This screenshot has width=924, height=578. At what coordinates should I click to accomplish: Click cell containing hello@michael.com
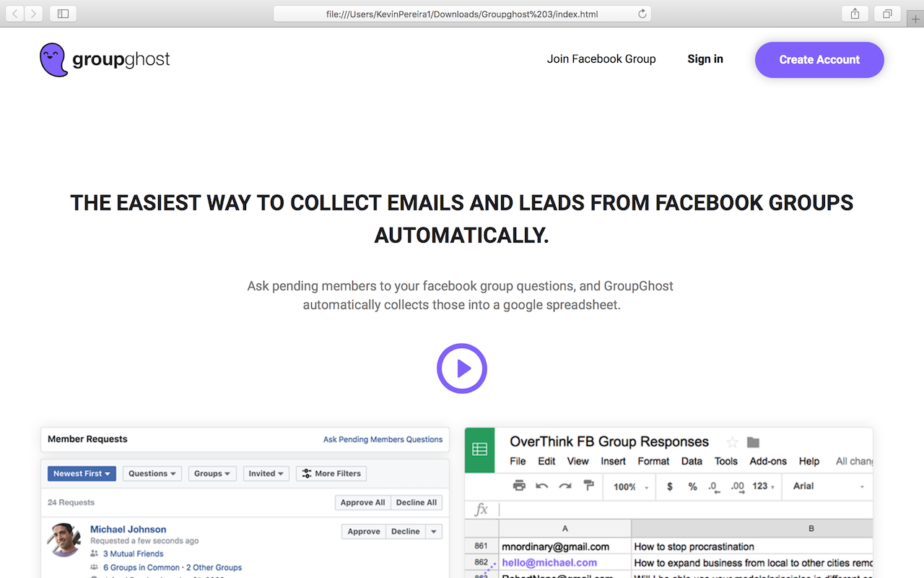pyautogui.click(x=565, y=563)
